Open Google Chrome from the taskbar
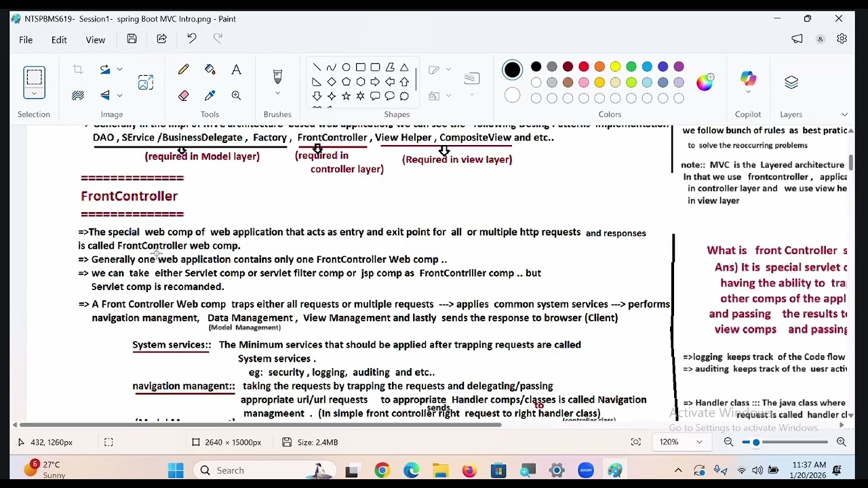The height and width of the screenshot is (488, 868). tap(382, 470)
